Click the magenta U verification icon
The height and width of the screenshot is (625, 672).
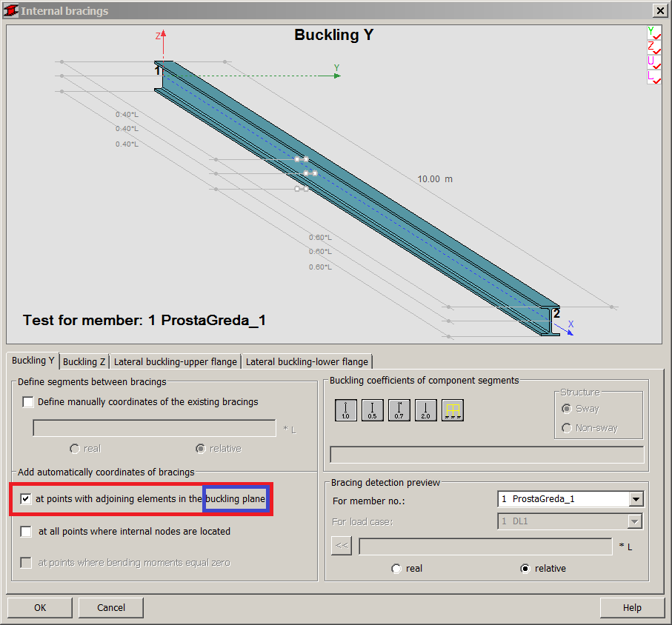655,62
